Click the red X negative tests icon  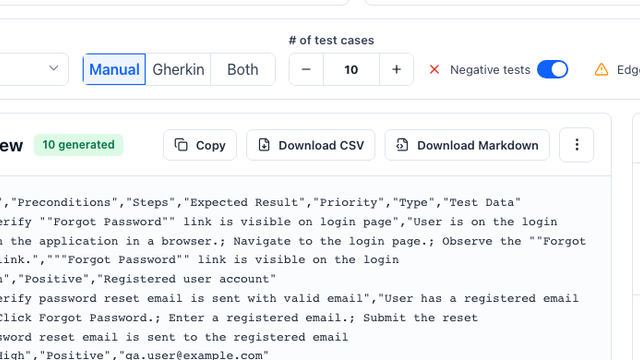point(434,69)
